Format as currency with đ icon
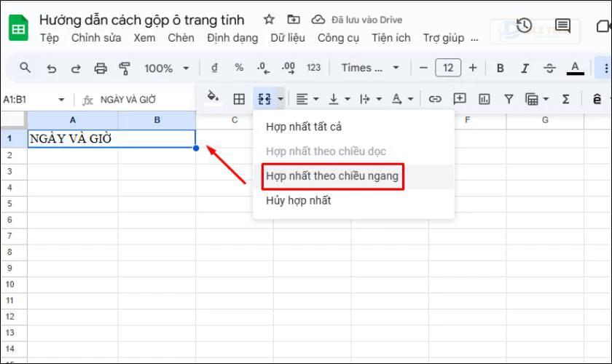This screenshot has width=612, height=364. point(214,68)
